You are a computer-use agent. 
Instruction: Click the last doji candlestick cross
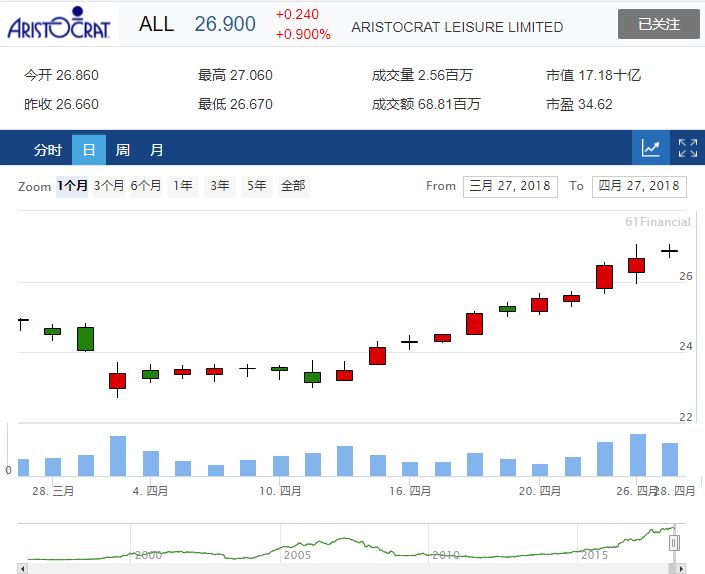669,251
